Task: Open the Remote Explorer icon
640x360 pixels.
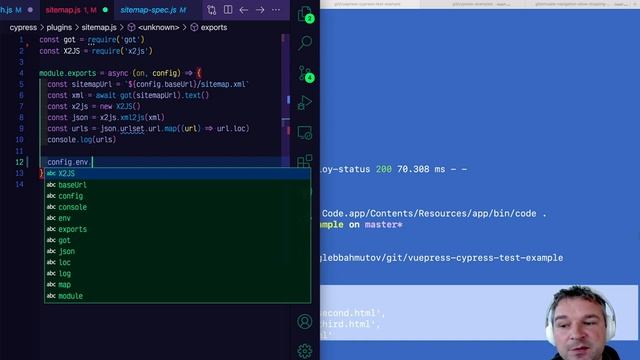Action: click(304, 133)
